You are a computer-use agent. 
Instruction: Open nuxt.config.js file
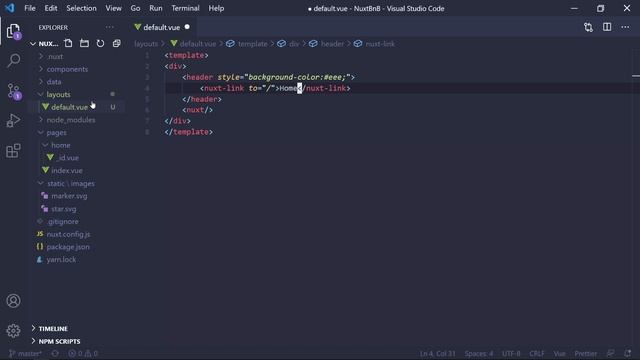pyautogui.click(x=68, y=234)
